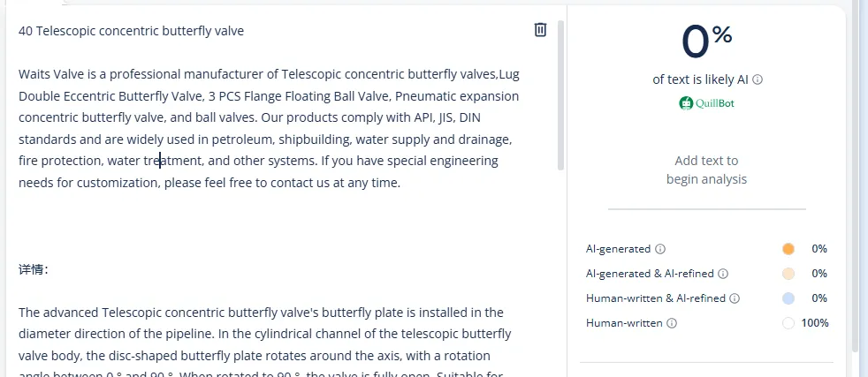Open info tooltip icon for AI-generated
The image size is (868, 377).
(x=660, y=249)
